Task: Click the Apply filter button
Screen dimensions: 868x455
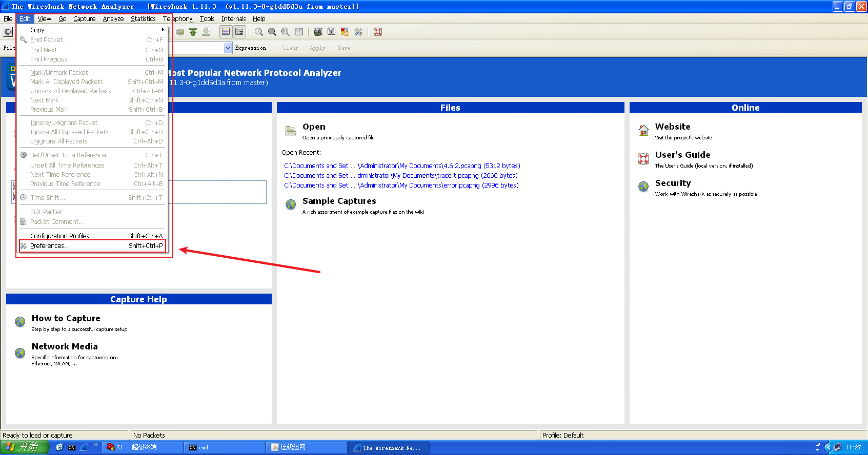Action: pos(317,48)
